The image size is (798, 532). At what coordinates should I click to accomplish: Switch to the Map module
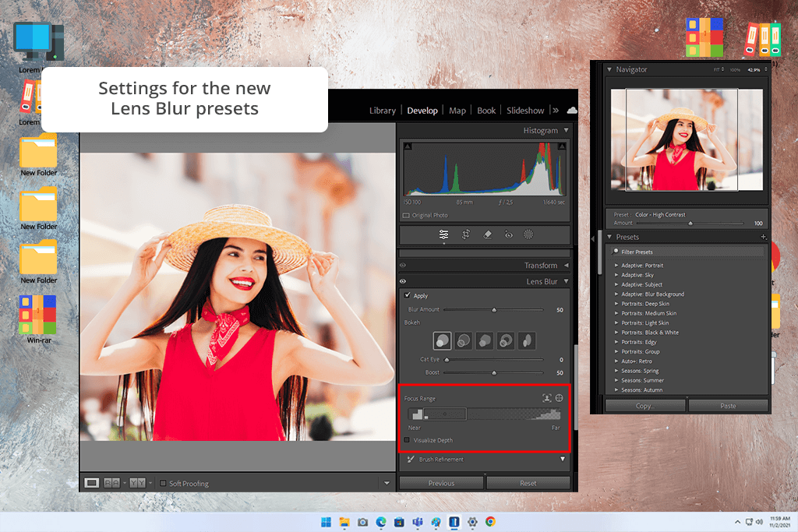457,111
